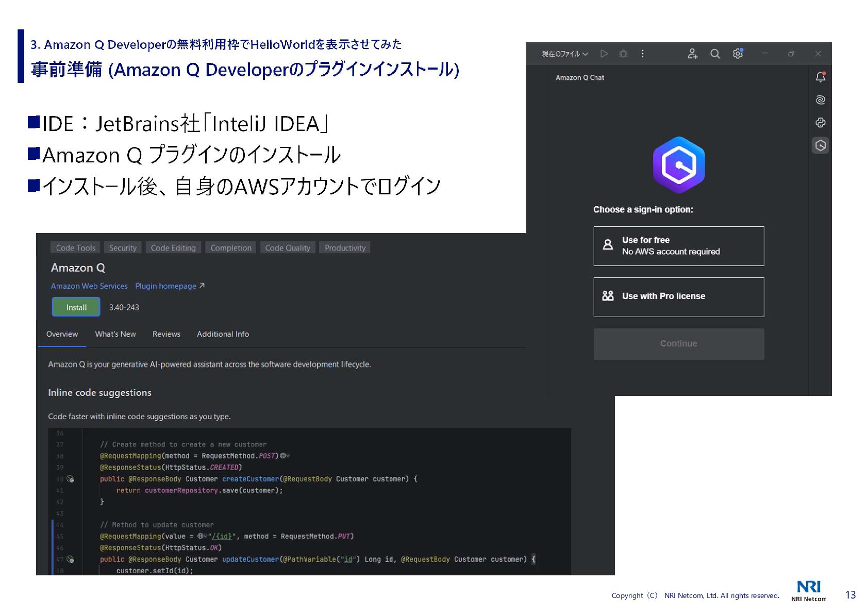Click the gutter icon on line 47
868x614 pixels.
71,559
